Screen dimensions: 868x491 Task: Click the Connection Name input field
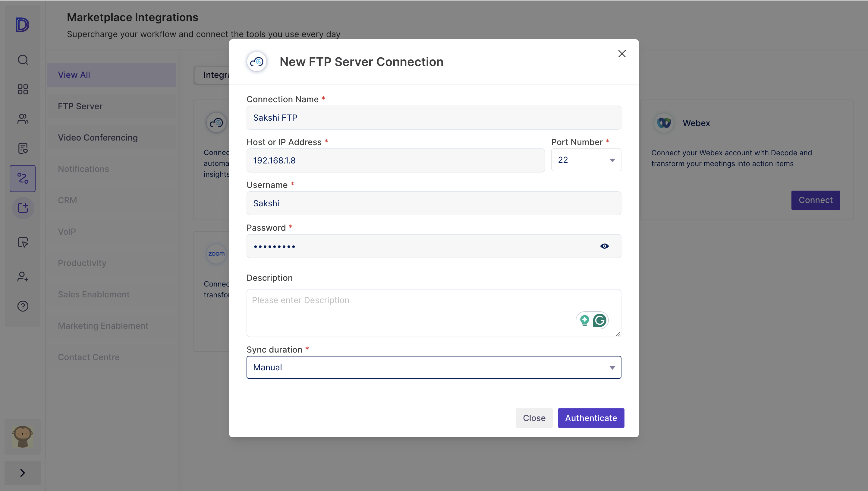pyautogui.click(x=434, y=118)
